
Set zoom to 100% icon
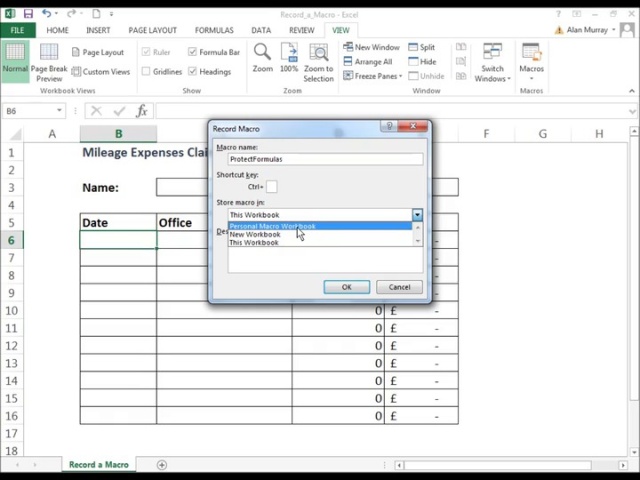click(289, 54)
